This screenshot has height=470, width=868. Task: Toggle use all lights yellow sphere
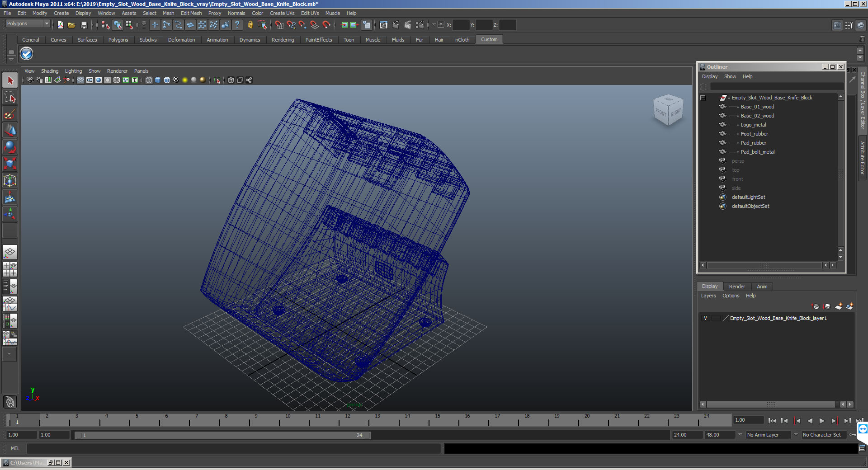tap(185, 80)
